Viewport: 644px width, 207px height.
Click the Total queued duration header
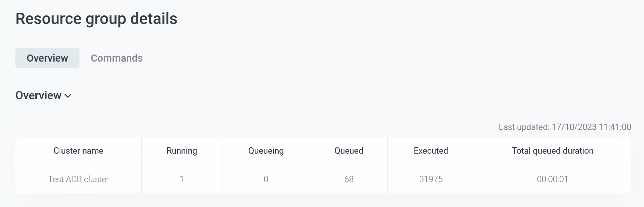[552, 151]
